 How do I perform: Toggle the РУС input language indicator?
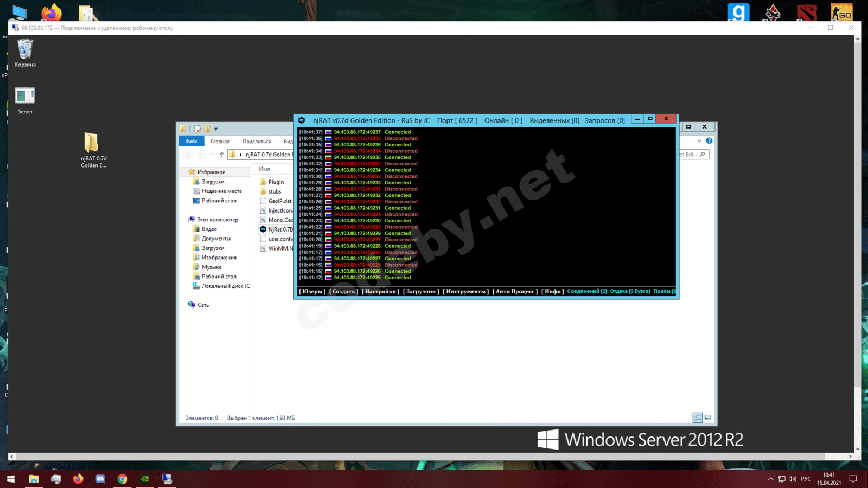pos(806,479)
